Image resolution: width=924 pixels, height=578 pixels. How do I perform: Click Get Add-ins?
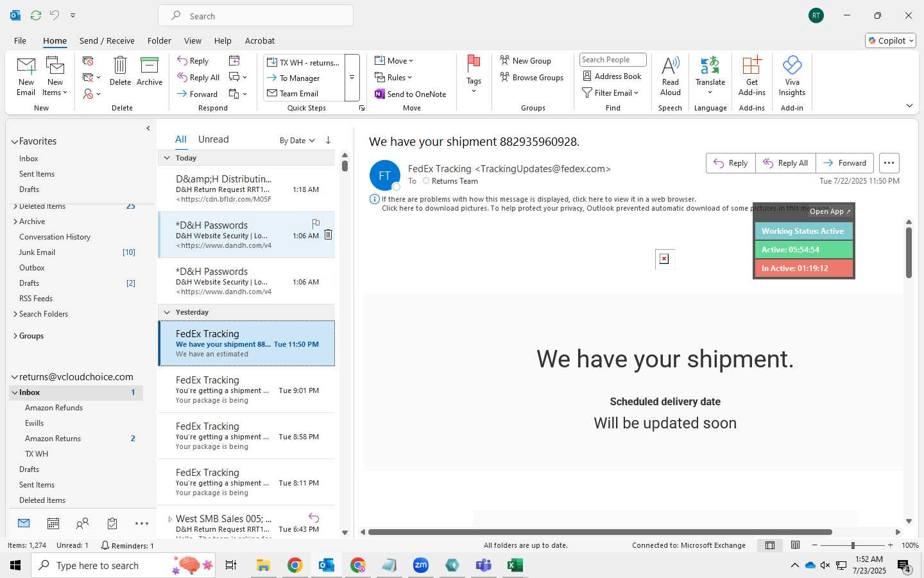[x=752, y=76]
